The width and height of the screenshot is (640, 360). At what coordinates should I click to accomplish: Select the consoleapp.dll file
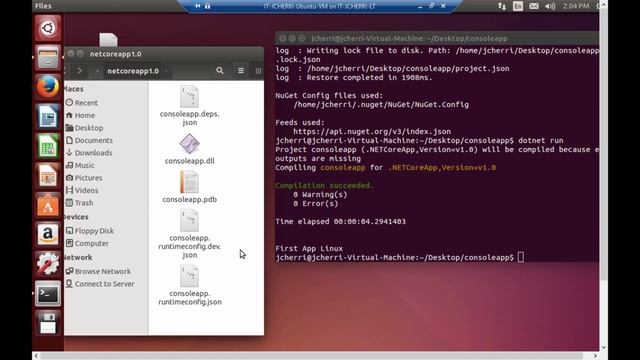189,149
